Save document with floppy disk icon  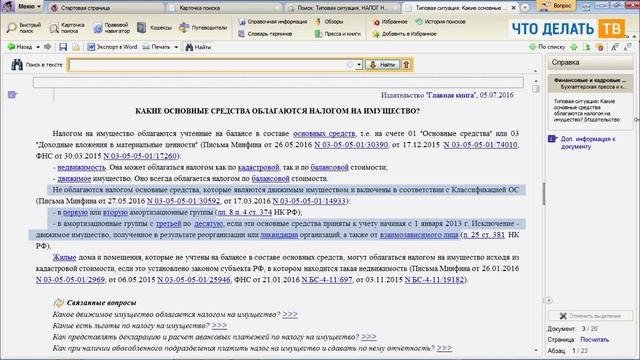click(x=63, y=47)
